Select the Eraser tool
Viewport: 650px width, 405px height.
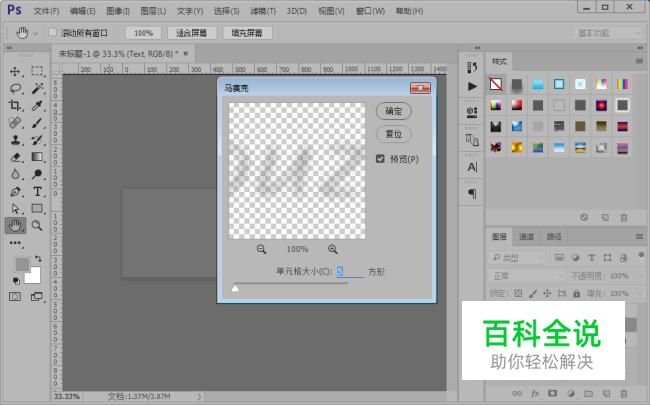[15, 157]
